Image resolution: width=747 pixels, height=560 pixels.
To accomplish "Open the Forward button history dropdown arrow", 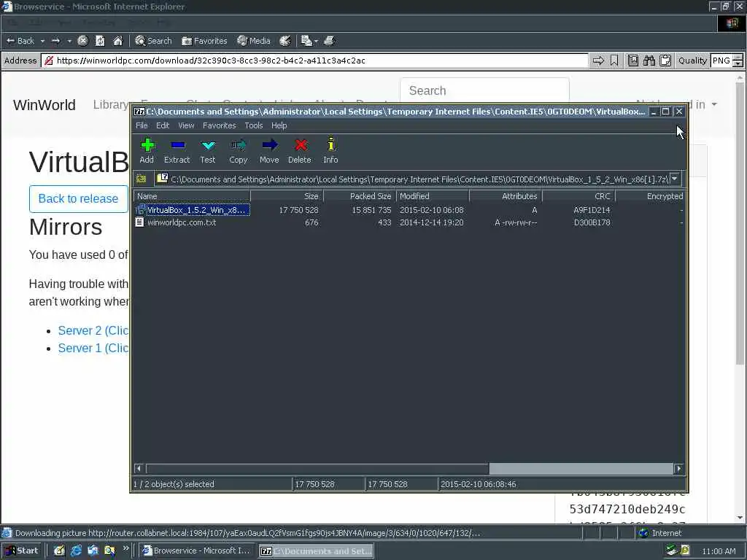I will pos(69,41).
